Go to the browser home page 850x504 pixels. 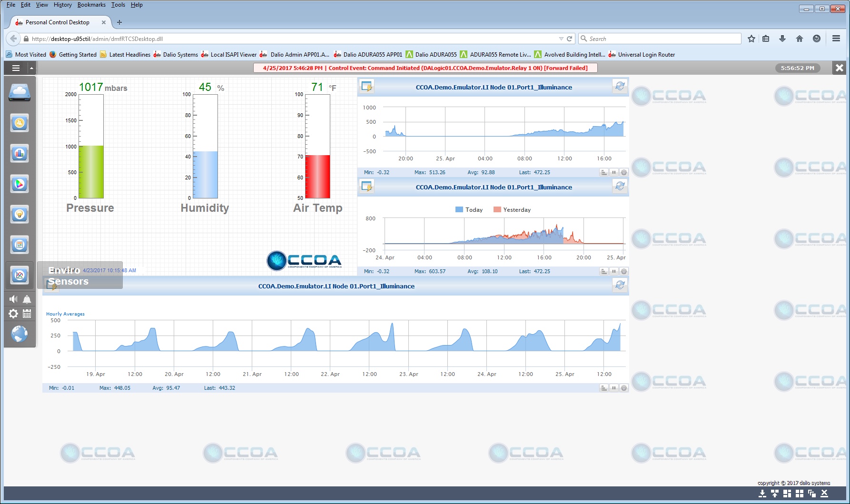coord(800,39)
